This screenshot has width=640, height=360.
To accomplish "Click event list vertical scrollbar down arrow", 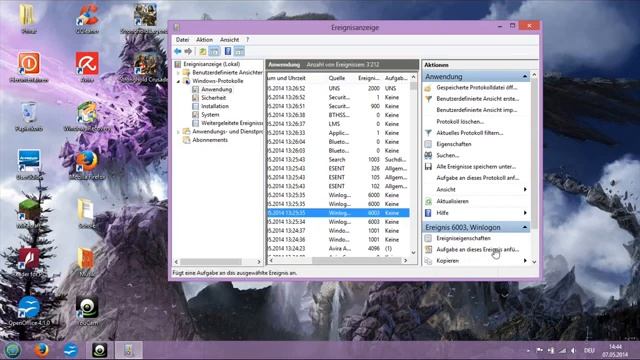I will point(413,253).
